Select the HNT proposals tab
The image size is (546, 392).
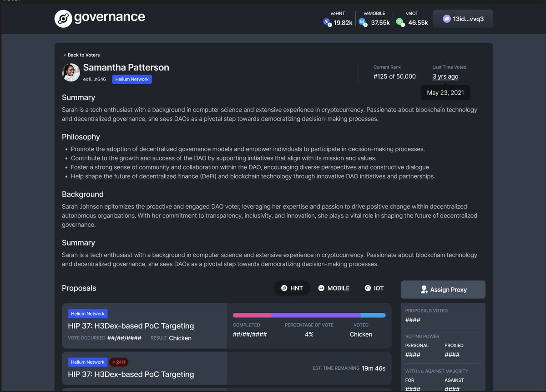[292, 288]
